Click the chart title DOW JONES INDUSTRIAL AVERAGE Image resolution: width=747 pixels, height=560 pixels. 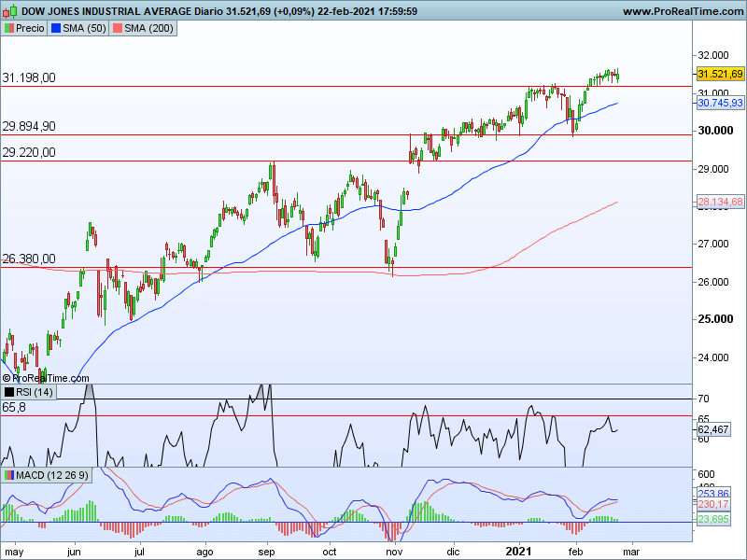click(106, 11)
